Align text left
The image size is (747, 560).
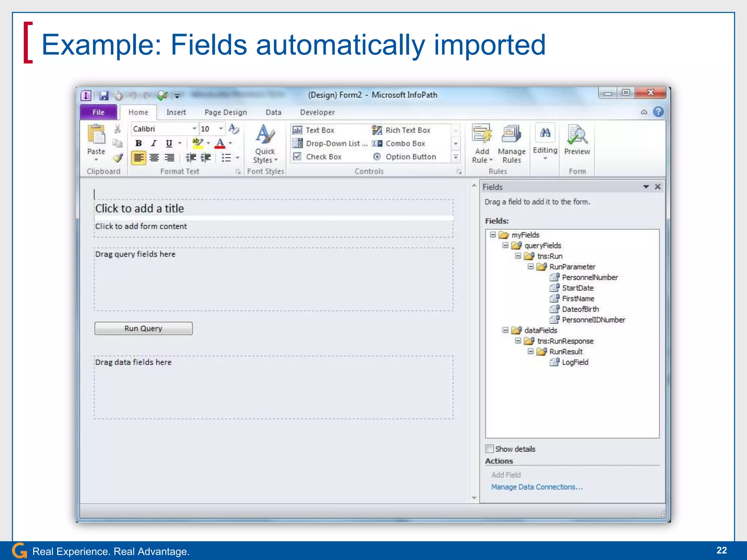point(139,157)
